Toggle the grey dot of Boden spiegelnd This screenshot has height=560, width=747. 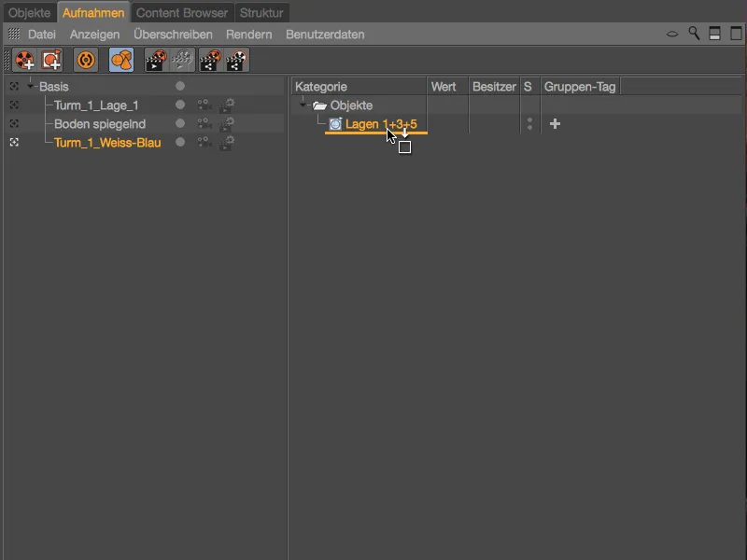(x=179, y=123)
